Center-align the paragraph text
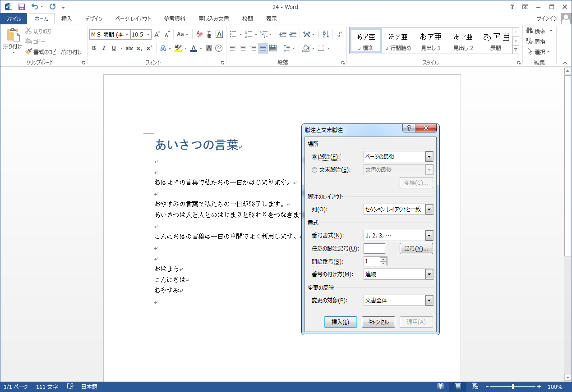 (243, 48)
